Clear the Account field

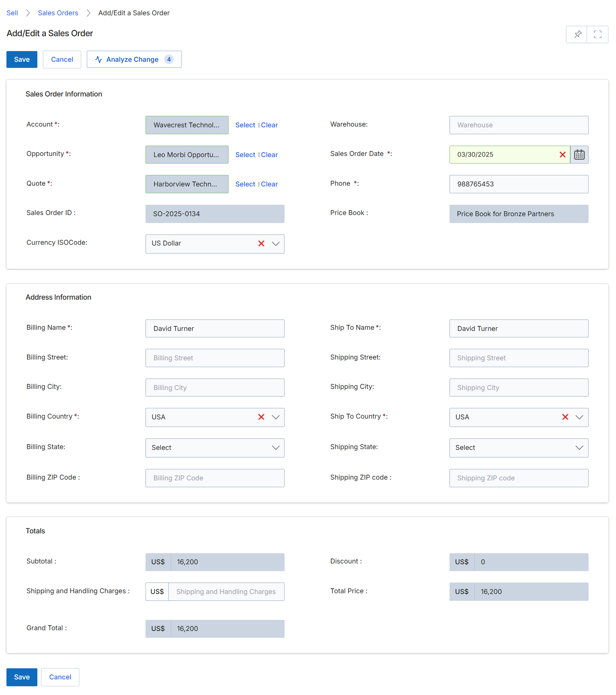click(x=269, y=125)
